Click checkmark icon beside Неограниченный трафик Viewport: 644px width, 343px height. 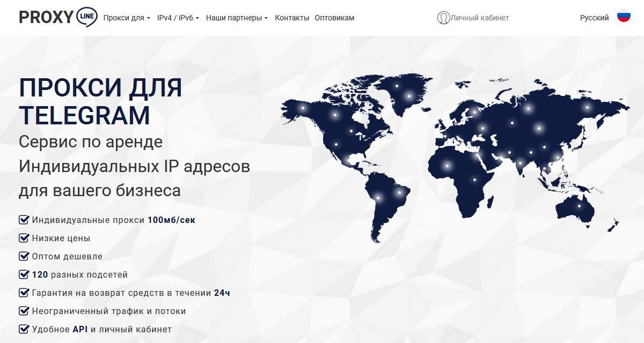[x=24, y=311]
